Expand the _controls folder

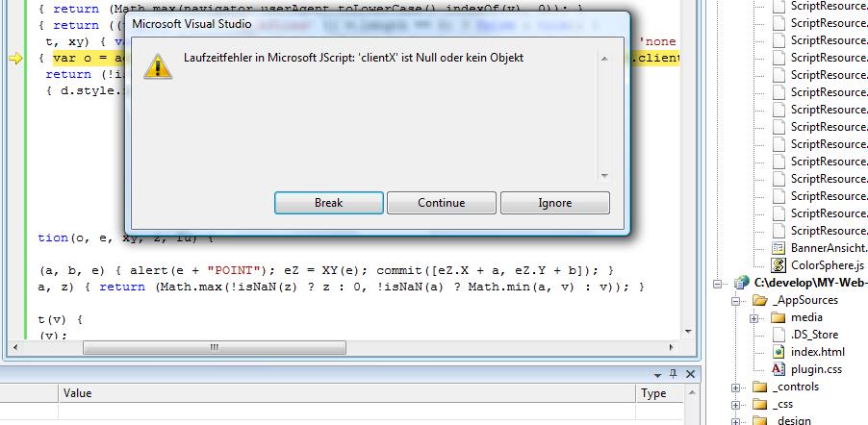[x=736, y=387]
